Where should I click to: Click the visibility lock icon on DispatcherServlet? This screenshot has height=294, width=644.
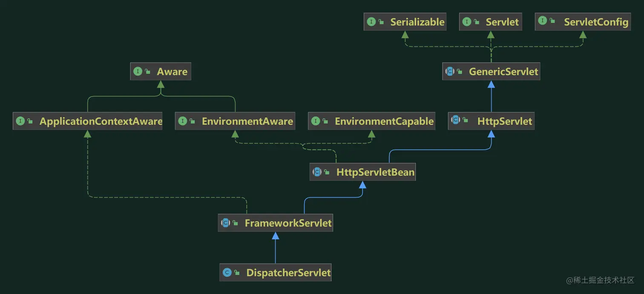click(x=237, y=272)
